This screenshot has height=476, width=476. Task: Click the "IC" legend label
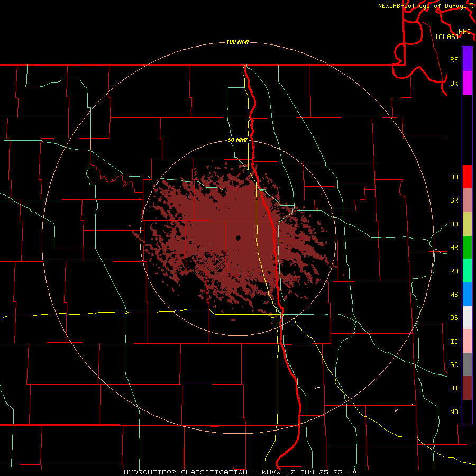click(454, 342)
